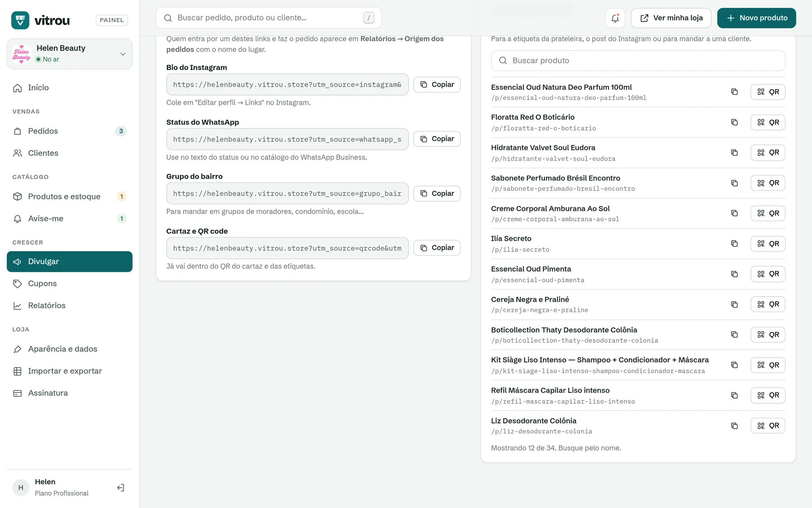812x508 pixels.
Task: Copy link icon for Essencial Oud Natura Deo Parfum
Action: point(734,92)
